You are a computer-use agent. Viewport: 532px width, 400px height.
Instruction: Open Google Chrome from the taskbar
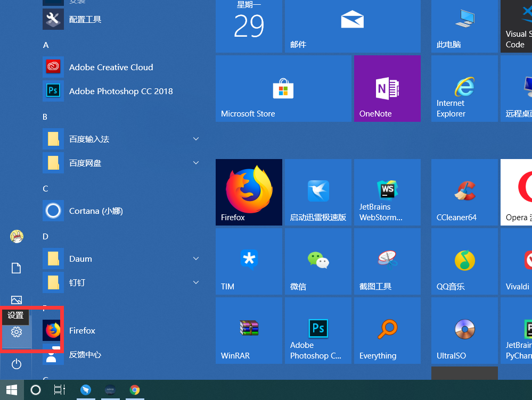click(x=135, y=390)
